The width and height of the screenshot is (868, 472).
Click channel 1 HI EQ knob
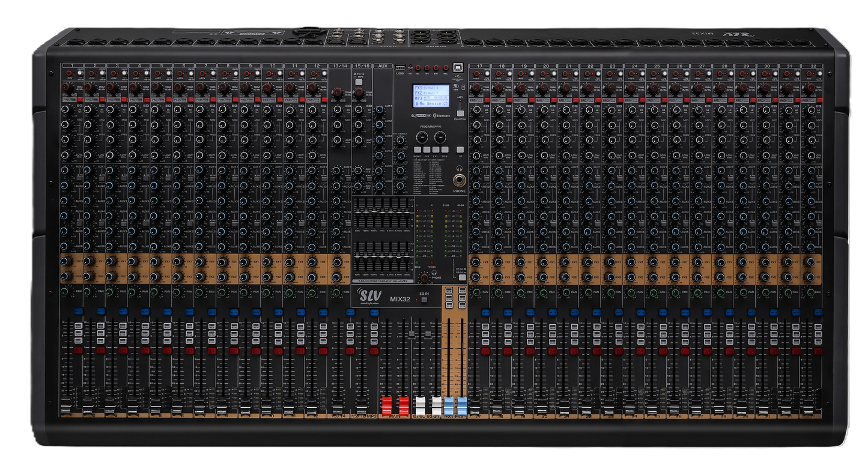(65, 109)
